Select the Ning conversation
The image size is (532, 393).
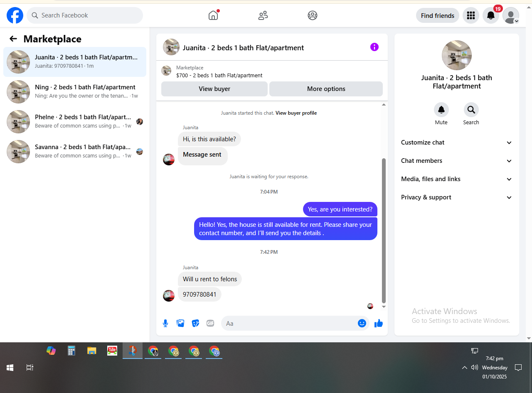tap(75, 92)
